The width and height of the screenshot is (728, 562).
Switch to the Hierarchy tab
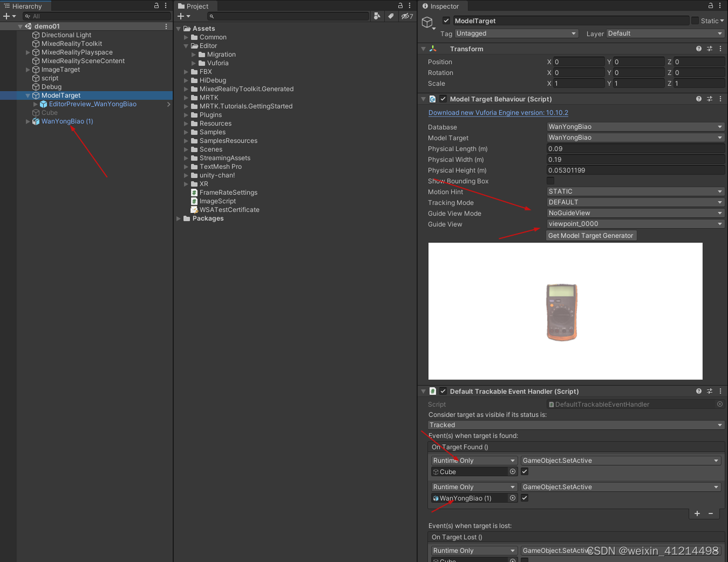click(x=27, y=6)
